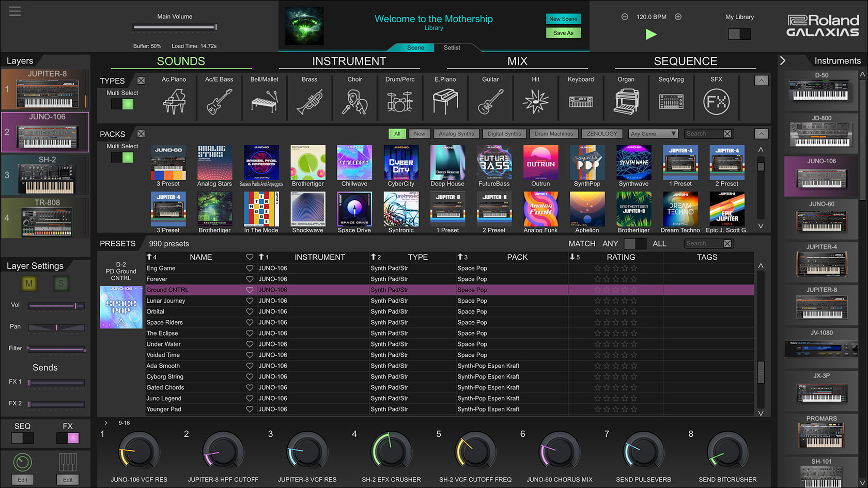868x488 pixels.
Task: Open the hamburger main menu
Action: coord(15,11)
